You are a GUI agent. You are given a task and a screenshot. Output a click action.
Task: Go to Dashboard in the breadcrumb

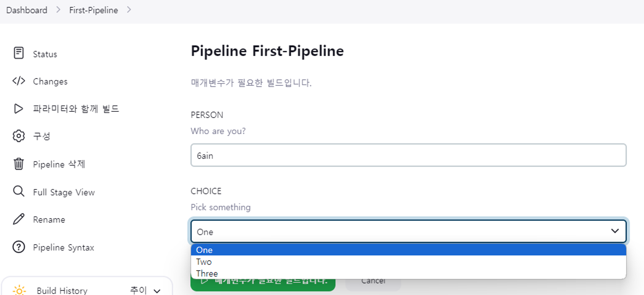pos(27,10)
